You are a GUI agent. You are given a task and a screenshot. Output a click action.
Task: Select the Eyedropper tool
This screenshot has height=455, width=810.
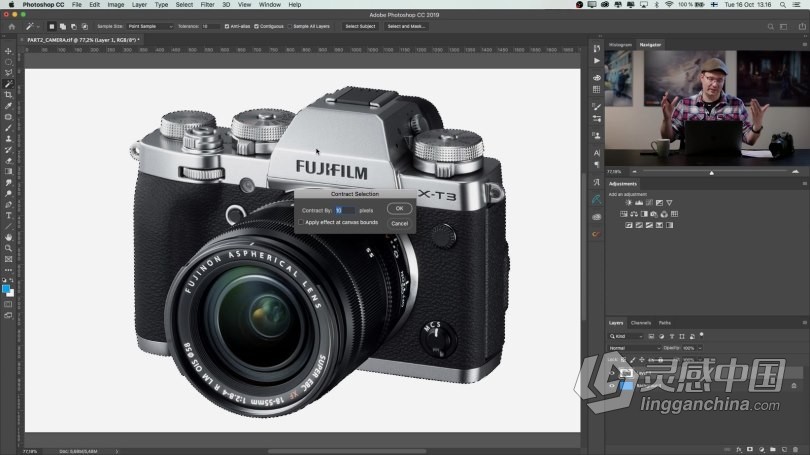8,106
